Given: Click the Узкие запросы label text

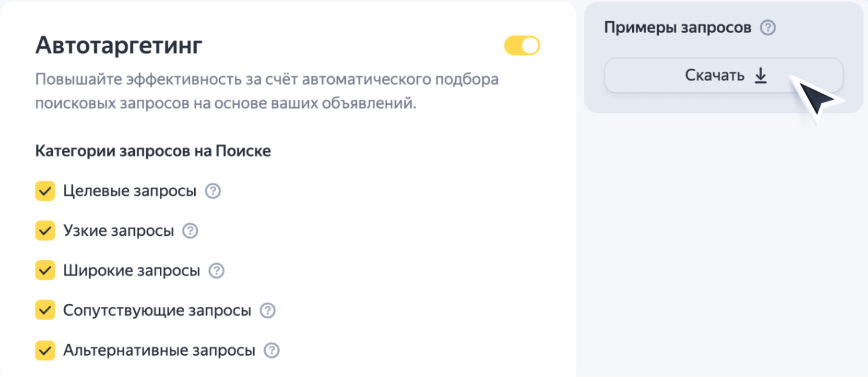Looking at the screenshot, I should tap(119, 231).
